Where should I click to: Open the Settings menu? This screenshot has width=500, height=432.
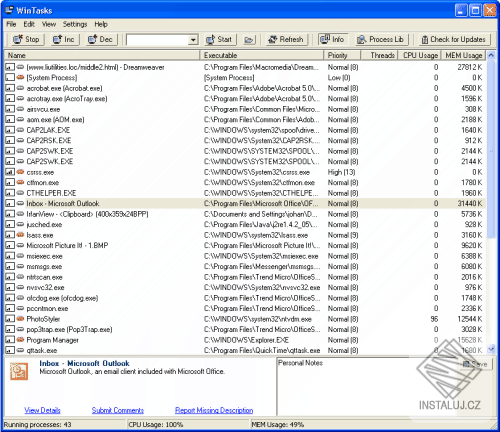pyautogui.click(x=75, y=24)
